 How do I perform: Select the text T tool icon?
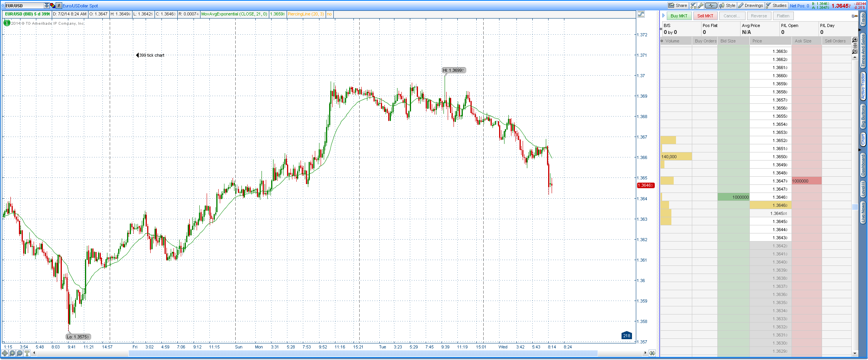pos(27,353)
